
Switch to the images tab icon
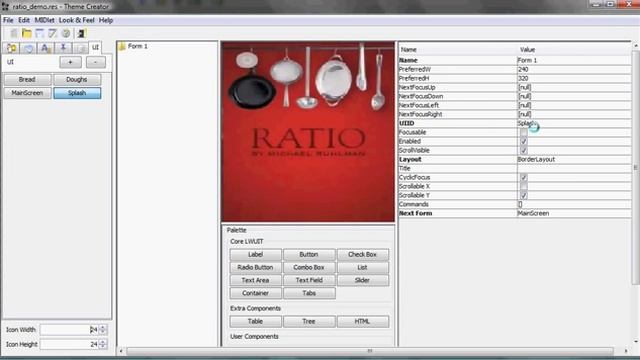pos(28,48)
